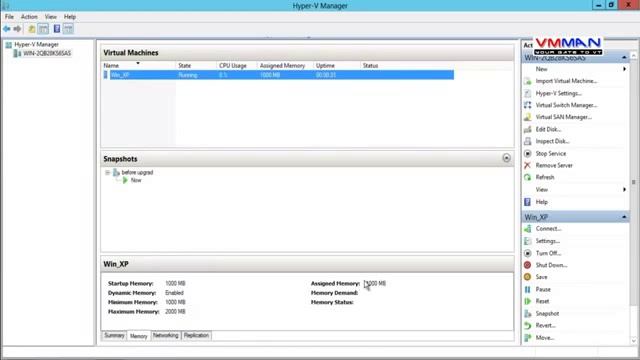Viewport: 640px width, 360px height.
Task: Expand the View submenu arrow in Actions
Action: pos(624,189)
